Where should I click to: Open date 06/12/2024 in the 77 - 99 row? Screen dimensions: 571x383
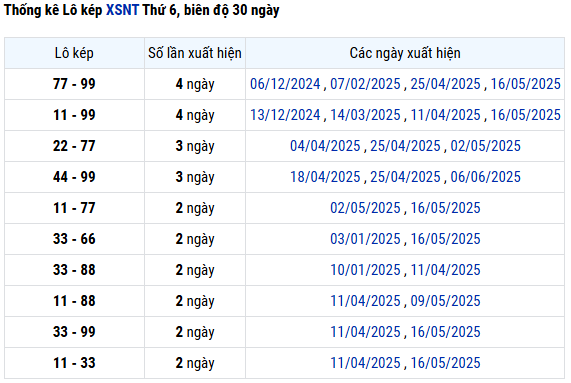pyautogui.click(x=285, y=84)
